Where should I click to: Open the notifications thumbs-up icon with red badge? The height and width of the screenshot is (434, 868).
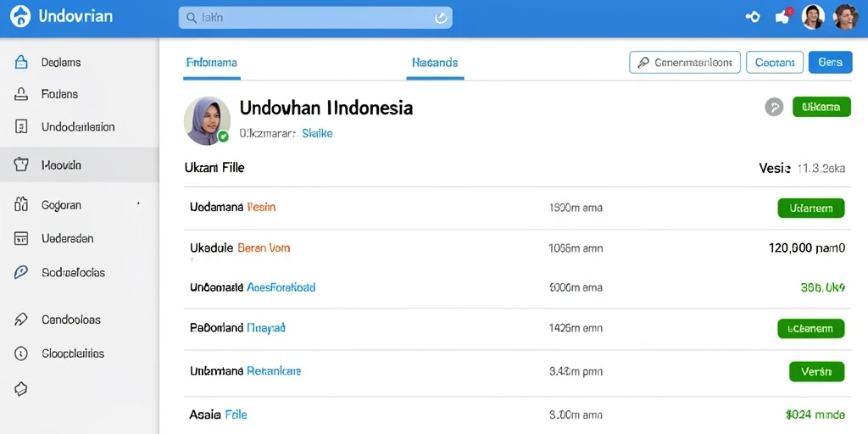pyautogui.click(x=784, y=17)
